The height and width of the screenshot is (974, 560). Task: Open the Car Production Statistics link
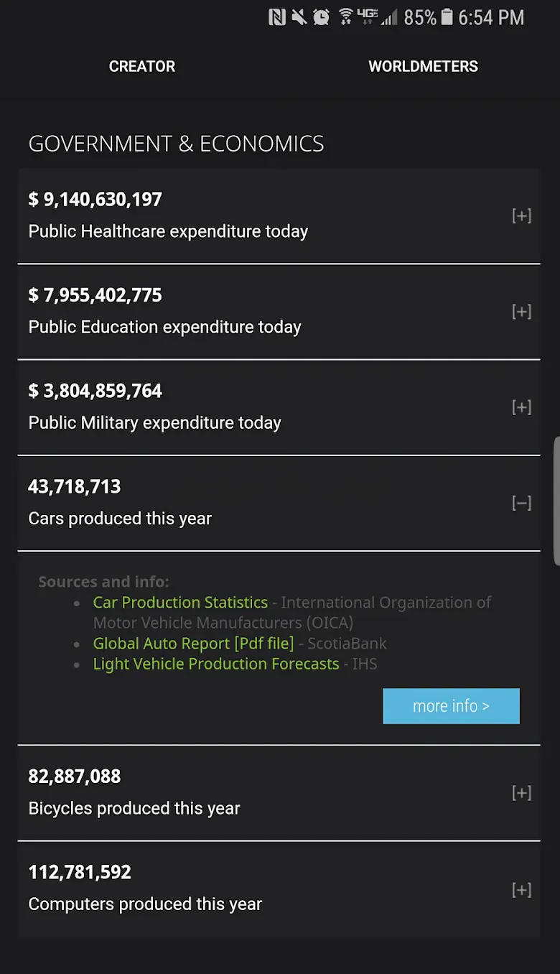(x=180, y=603)
